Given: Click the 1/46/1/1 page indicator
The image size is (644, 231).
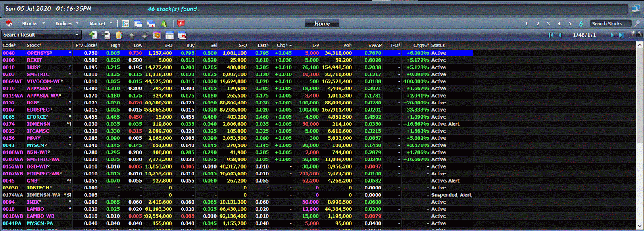Looking at the screenshot, I should click(584, 35).
